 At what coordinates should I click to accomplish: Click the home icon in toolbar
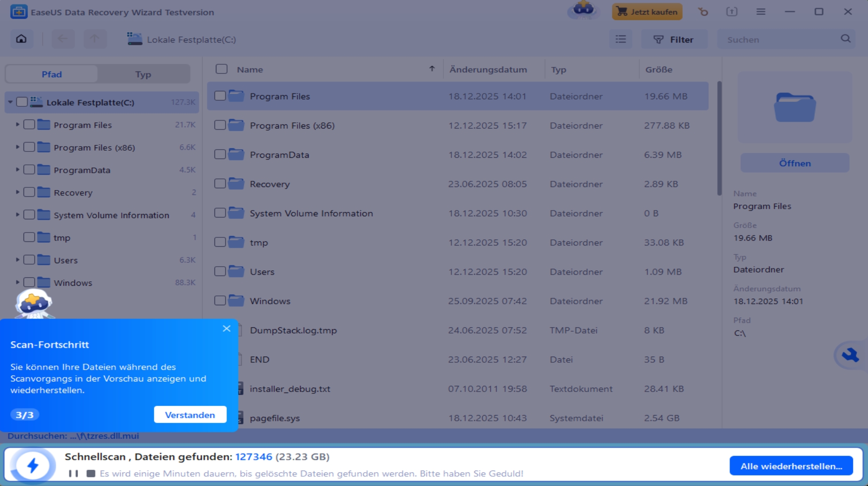[21, 39]
